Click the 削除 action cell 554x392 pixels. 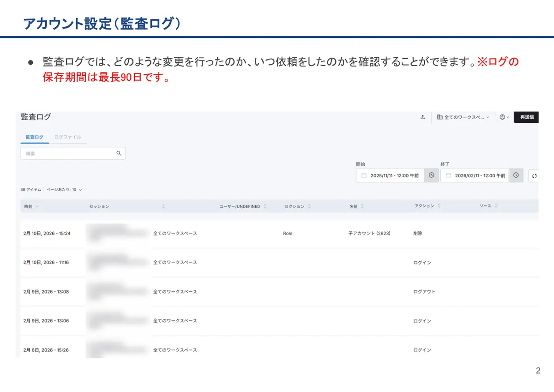pos(418,234)
